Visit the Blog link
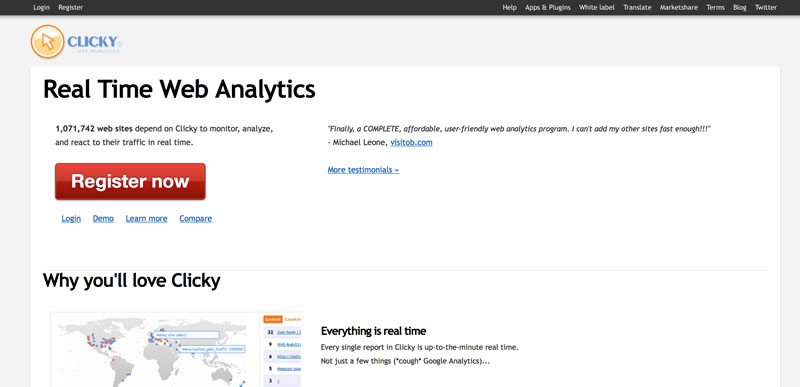 739,8
